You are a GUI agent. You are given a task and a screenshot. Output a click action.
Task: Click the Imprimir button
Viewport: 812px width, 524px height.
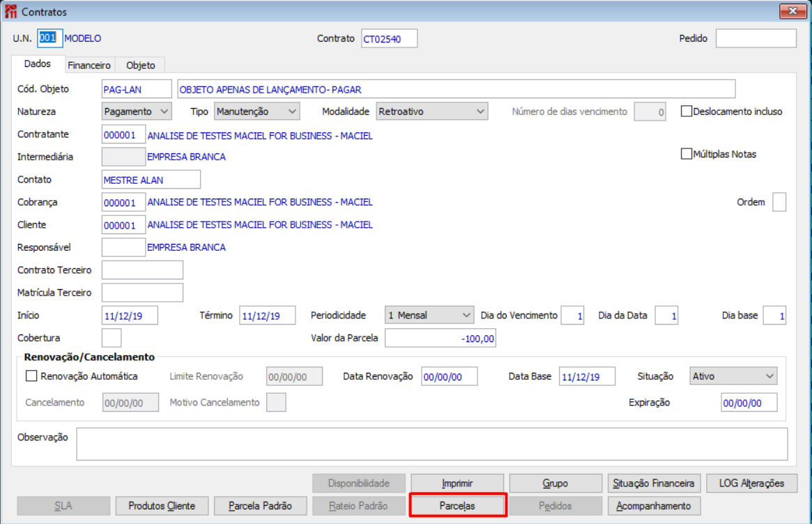pos(457,483)
